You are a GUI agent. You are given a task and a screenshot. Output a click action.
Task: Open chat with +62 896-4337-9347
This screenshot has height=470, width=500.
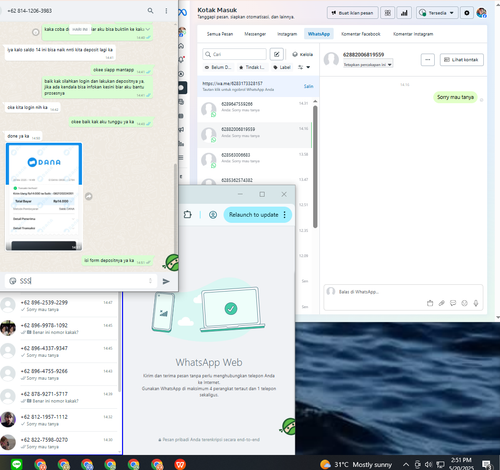(59, 351)
